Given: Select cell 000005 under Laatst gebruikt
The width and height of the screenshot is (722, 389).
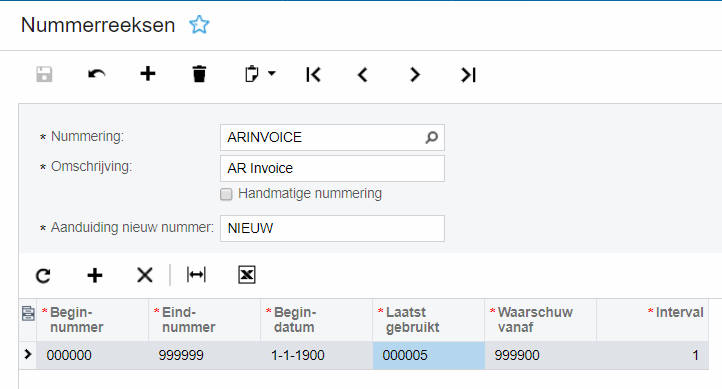Looking at the screenshot, I should click(x=428, y=355).
